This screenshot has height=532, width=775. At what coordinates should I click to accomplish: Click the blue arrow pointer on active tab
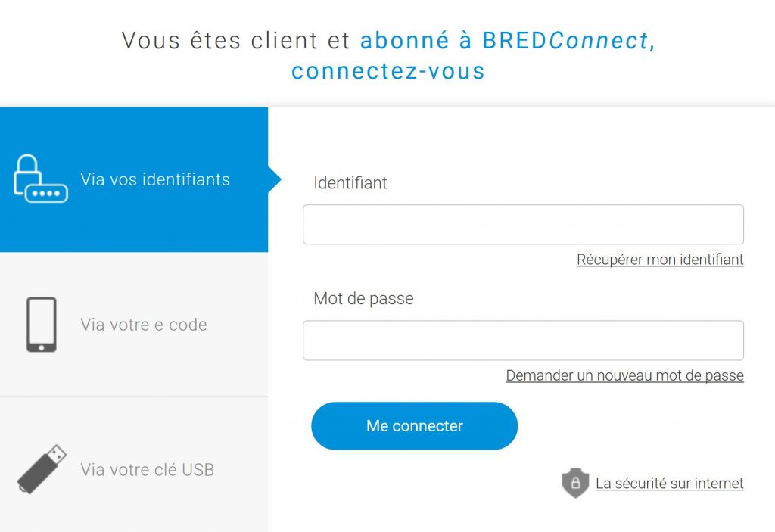point(275,179)
